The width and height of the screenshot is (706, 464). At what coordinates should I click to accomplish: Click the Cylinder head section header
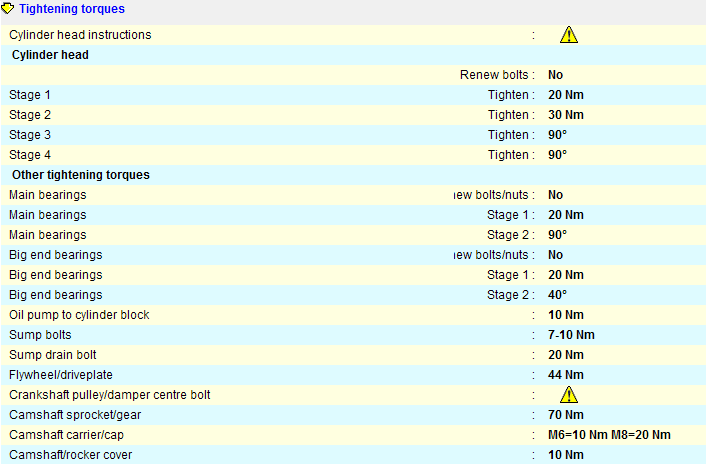coord(50,55)
